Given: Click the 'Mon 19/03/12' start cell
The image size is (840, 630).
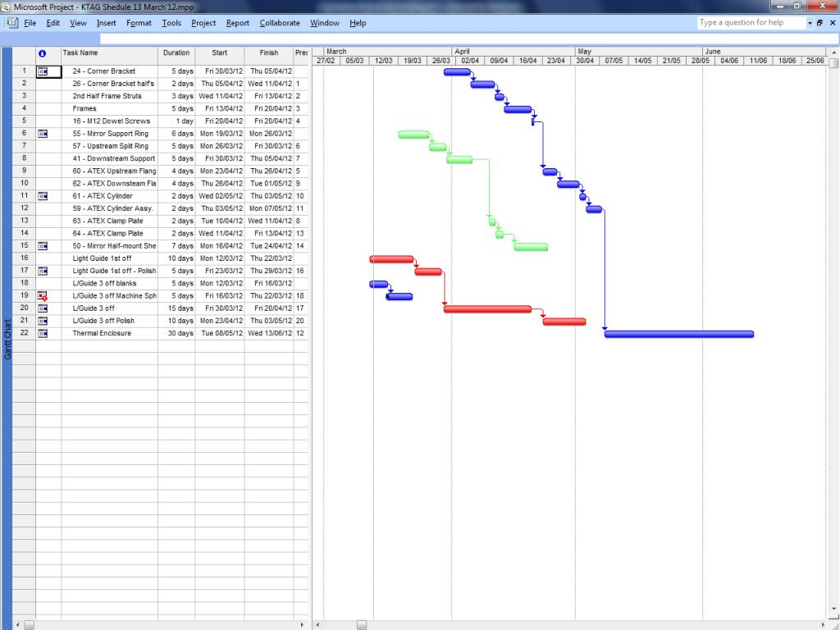Looking at the screenshot, I should (x=220, y=134).
